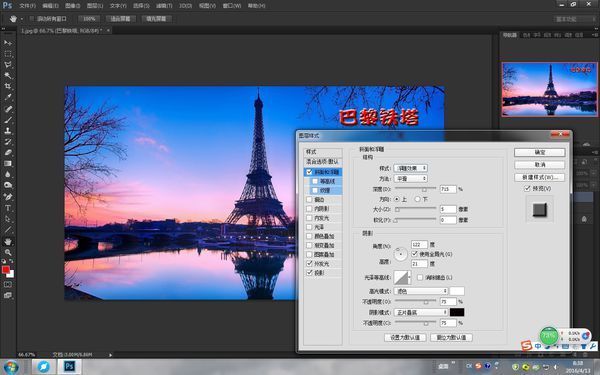Click the shading Angle dial
The height and width of the screenshot is (375, 600).
click(401, 254)
